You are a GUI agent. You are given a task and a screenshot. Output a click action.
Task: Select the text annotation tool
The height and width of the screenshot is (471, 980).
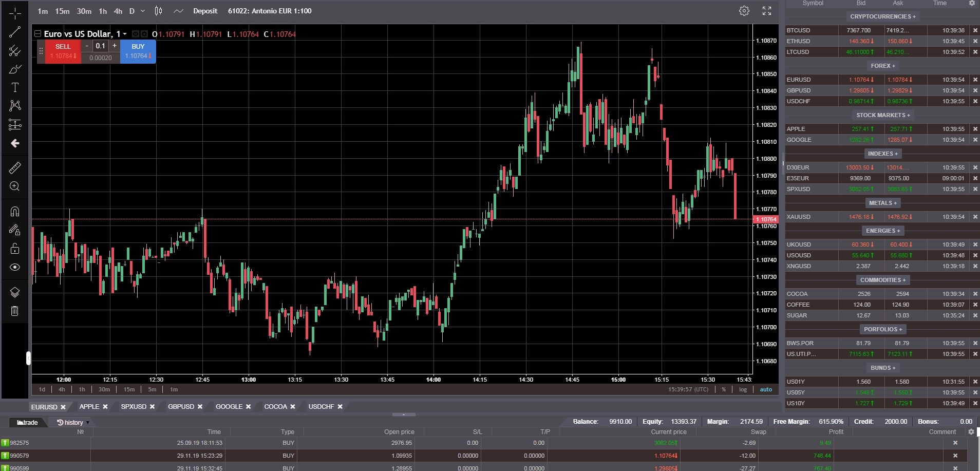[15, 87]
